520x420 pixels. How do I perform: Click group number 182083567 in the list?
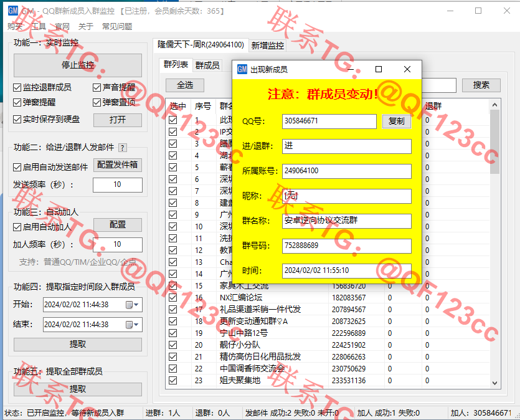click(x=349, y=298)
